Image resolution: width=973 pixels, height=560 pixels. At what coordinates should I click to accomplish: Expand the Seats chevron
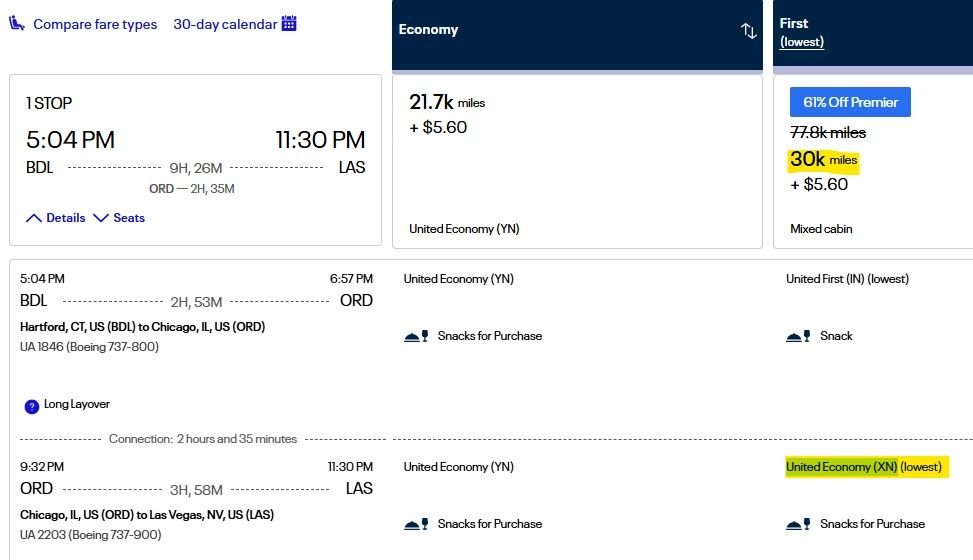pos(101,218)
